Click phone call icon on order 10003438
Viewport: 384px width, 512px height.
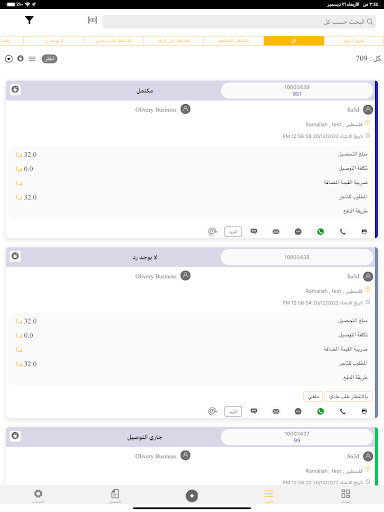click(x=342, y=411)
